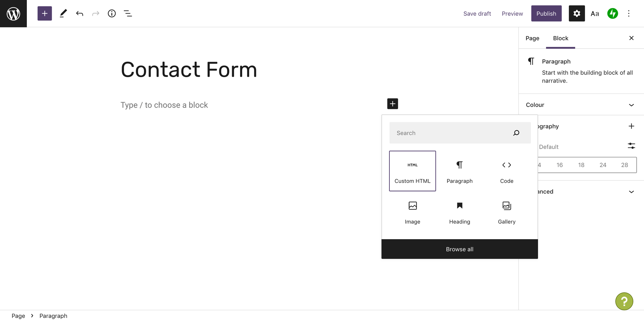644x321 pixels.
Task: Click Save draft
Action: [x=477, y=13]
